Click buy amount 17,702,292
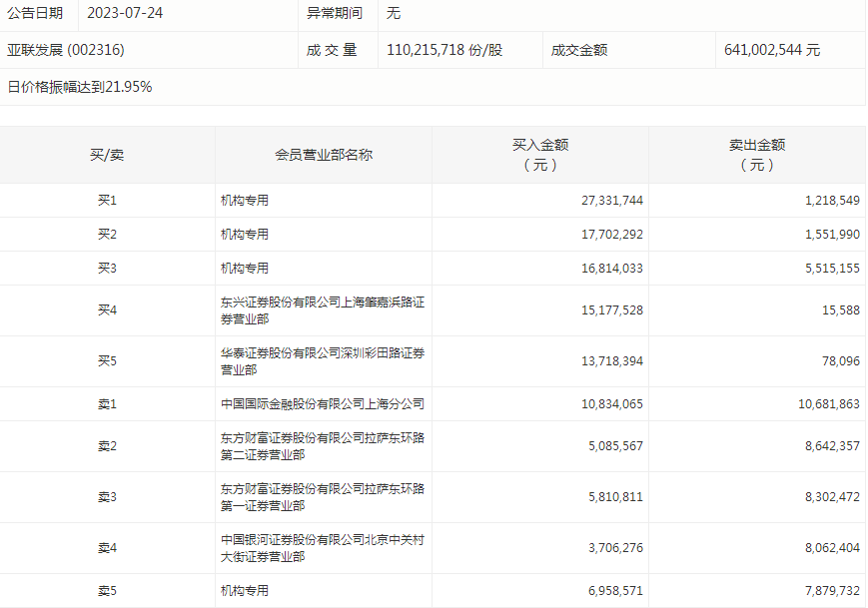 click(x=611, y=235)
